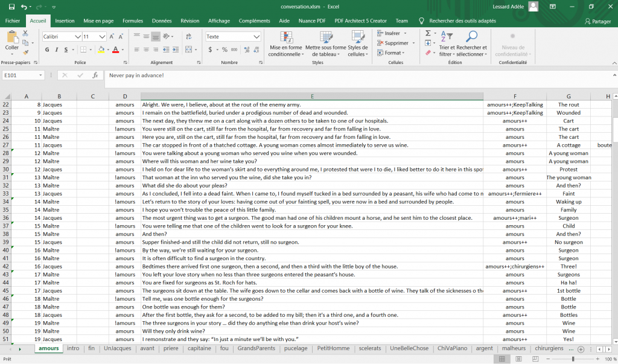Screen dimensions: 618x364
Task: Click the merge and center icon
Action: pos(188,49)
